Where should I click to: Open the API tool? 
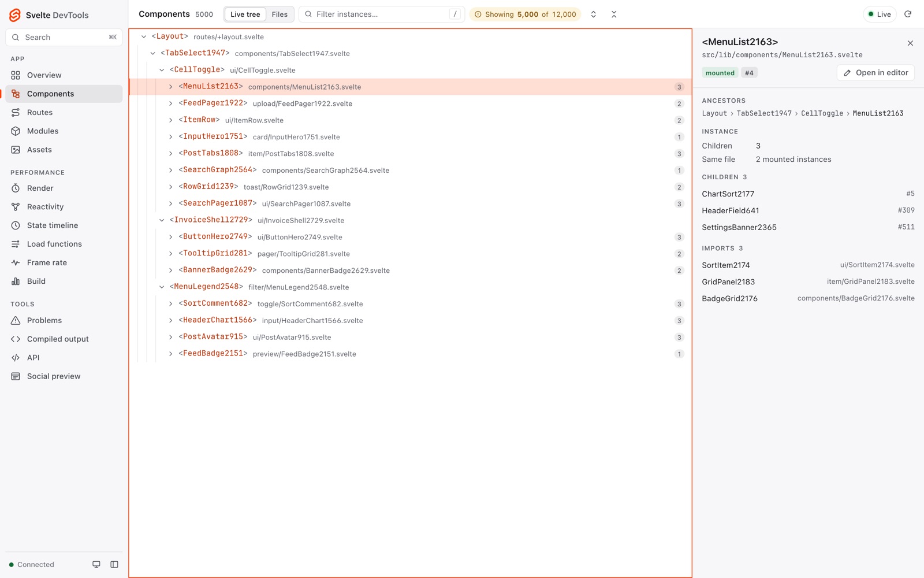tap(64, 357)
